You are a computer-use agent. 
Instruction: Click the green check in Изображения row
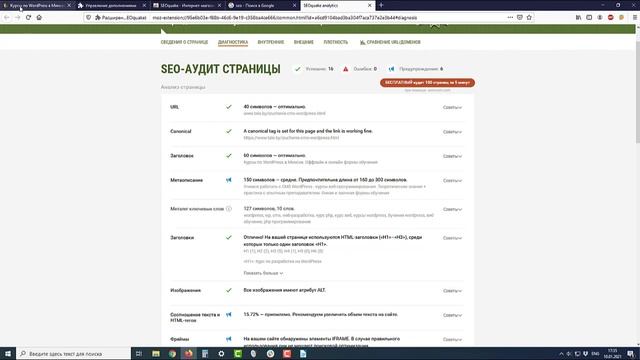tap(229, 290)
